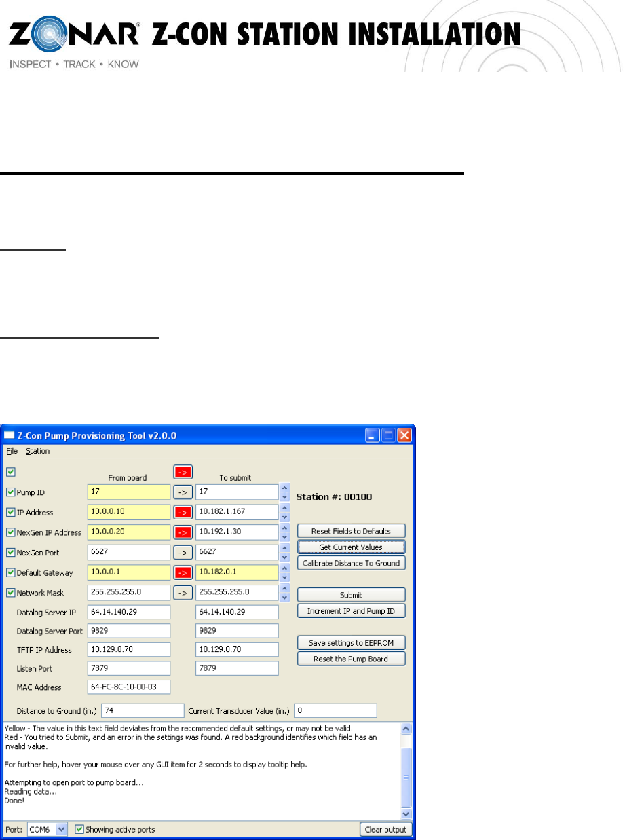Click the IP Address to-submit spinner

click(284, 512)
